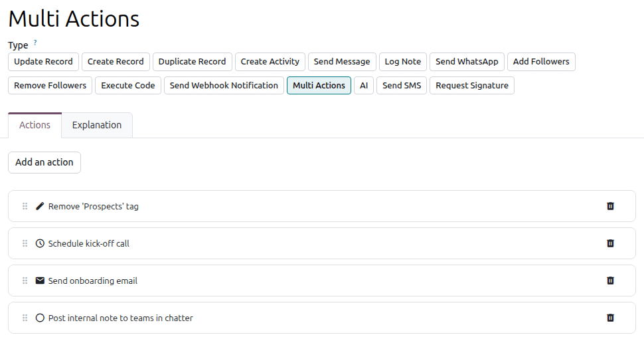Screen dimensions: 644x343
Task: Delete the Schedule kick-off call action
Action: point(610,243)
